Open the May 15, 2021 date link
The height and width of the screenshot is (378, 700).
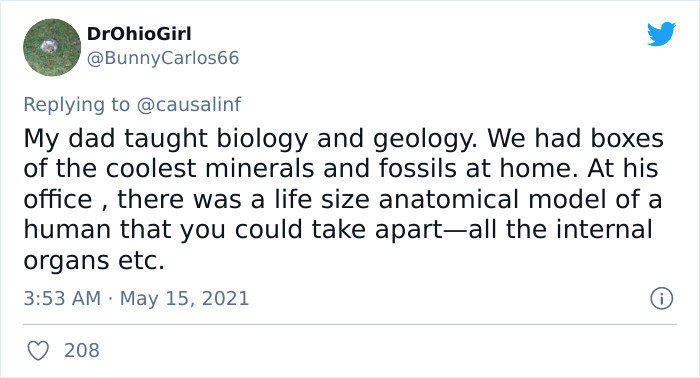(x=184, y=299)
